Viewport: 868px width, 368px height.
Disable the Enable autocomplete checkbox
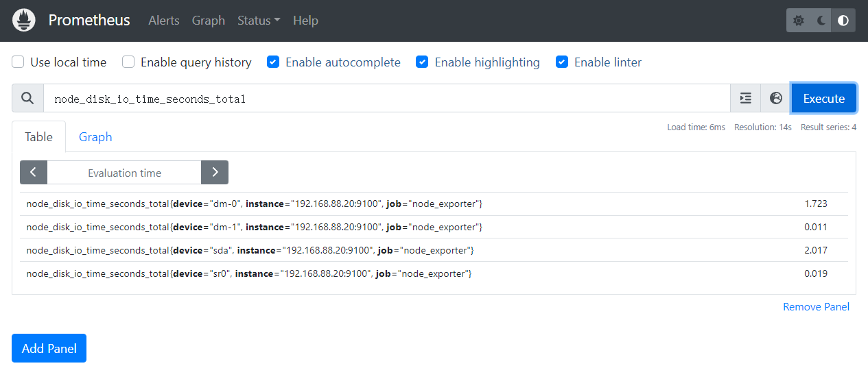coord(273,62)
